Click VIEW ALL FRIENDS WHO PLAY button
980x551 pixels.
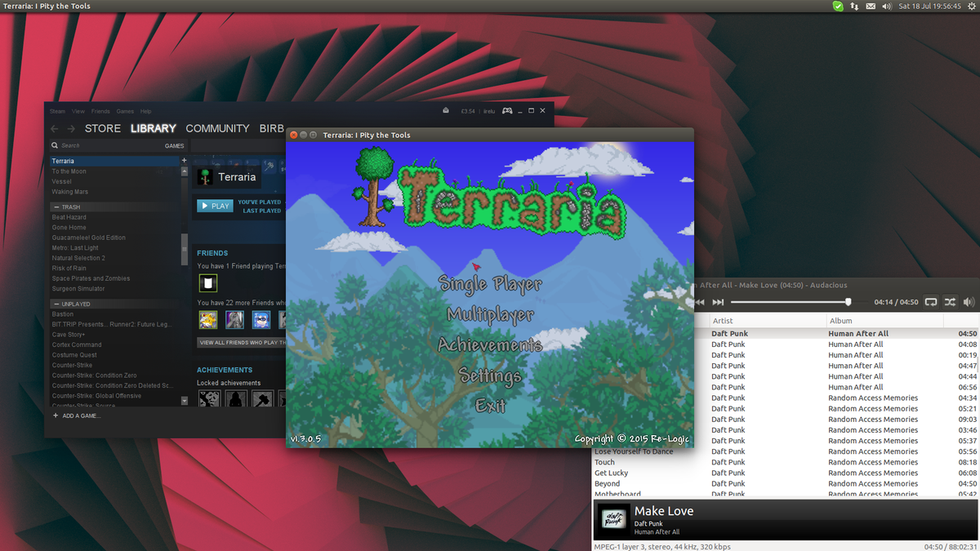(242, 343)
